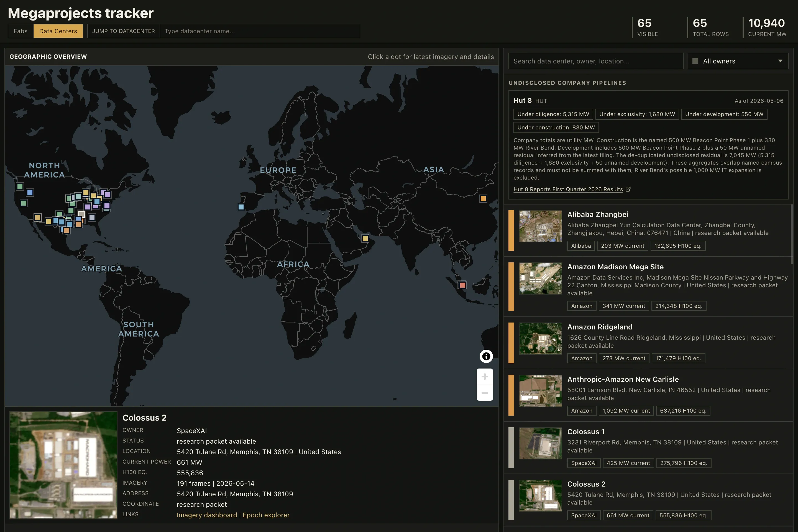This screenshot has height=532, width=798.
Task: Switch to the Fabs tab
Action: point(21,31)
